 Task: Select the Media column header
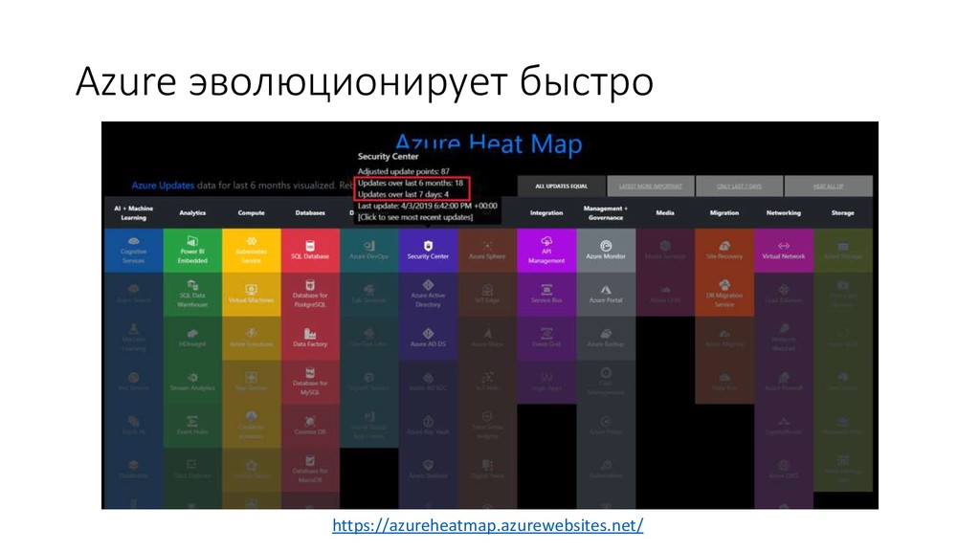[665, 213]
